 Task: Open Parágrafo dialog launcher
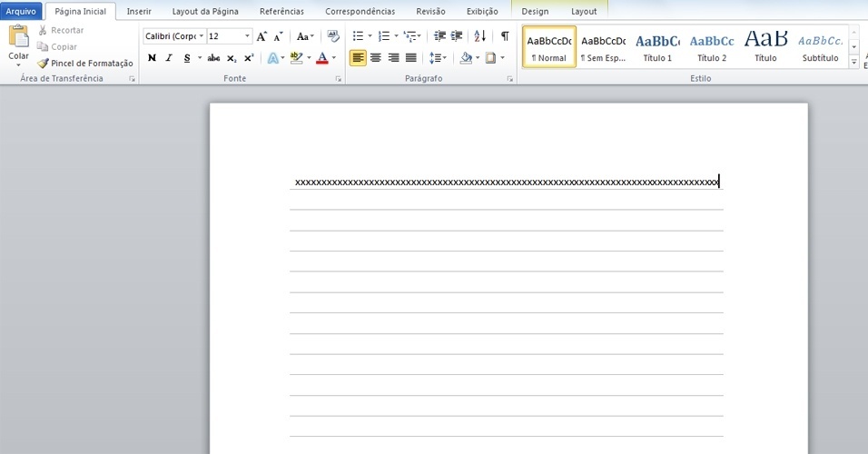point(510,79)
